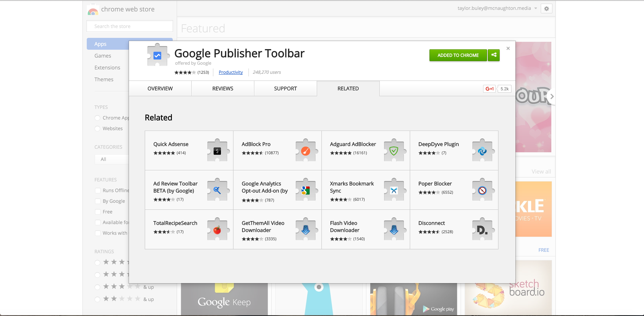The width and height of the screenshot is (644, 316).
Task: Open the account email dropdown arrow
Action: point(536,8)
